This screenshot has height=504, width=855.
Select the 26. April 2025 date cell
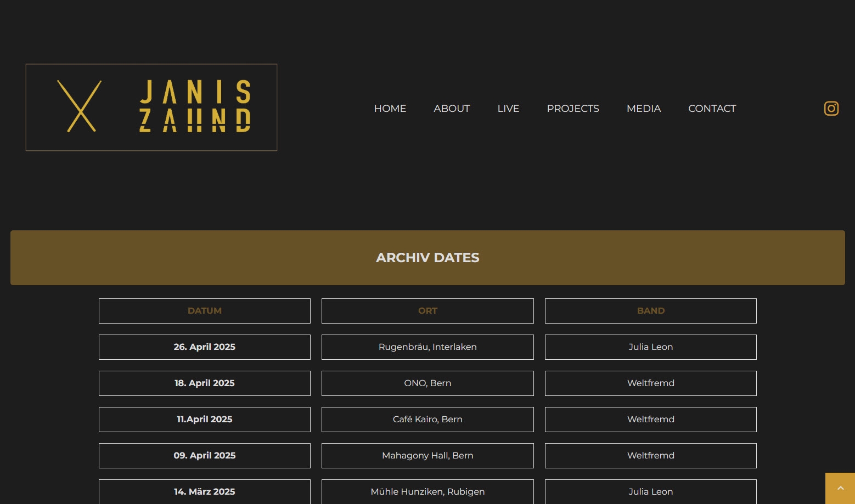(205, 347)
